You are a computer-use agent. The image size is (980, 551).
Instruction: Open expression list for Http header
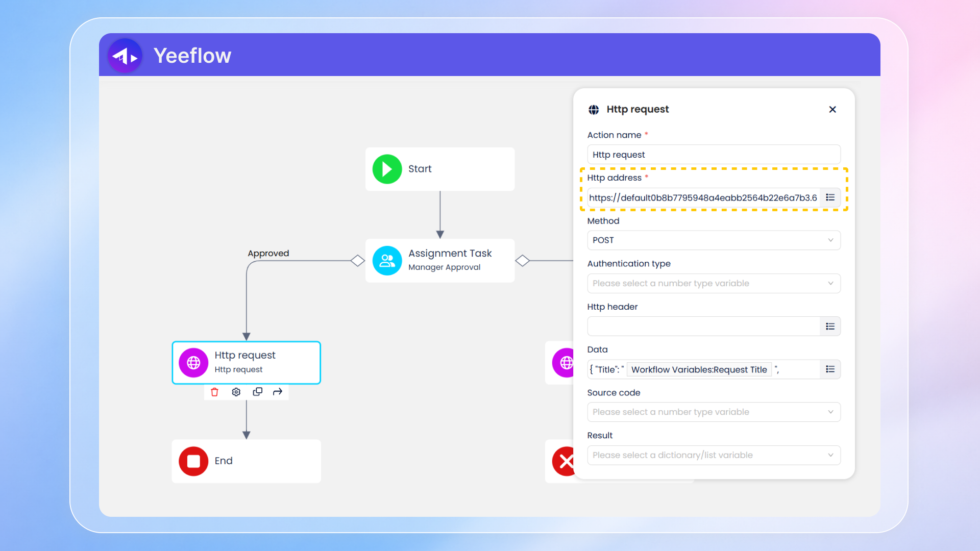[830, 327]
